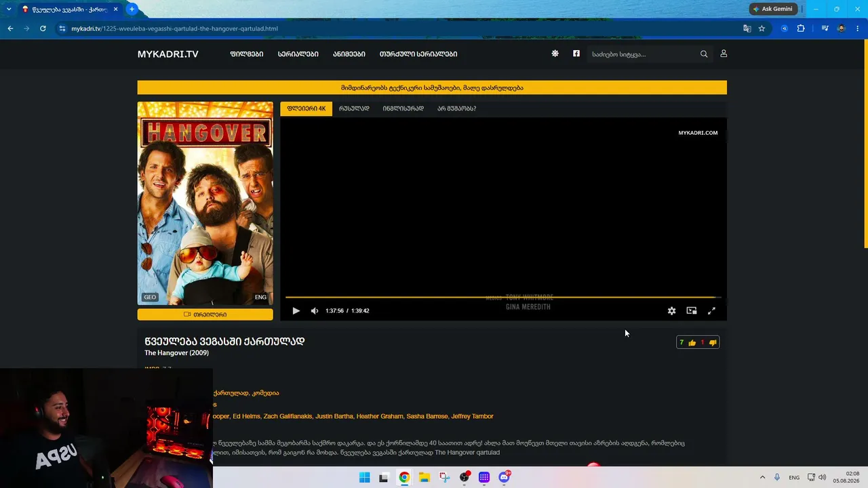Screen dimensions: 868x488
Task: Switch to the ინგლისურად player tab
Action: point(403,108)
